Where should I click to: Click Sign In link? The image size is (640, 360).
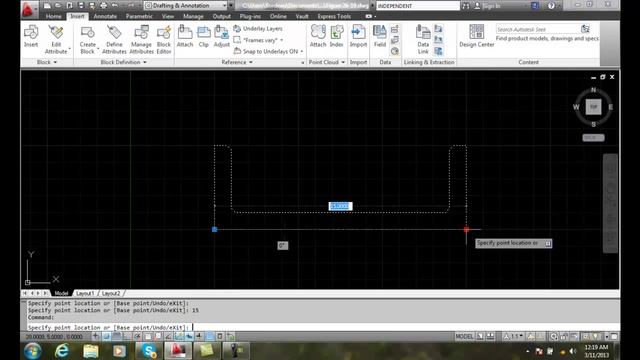(x=491, y=6)
